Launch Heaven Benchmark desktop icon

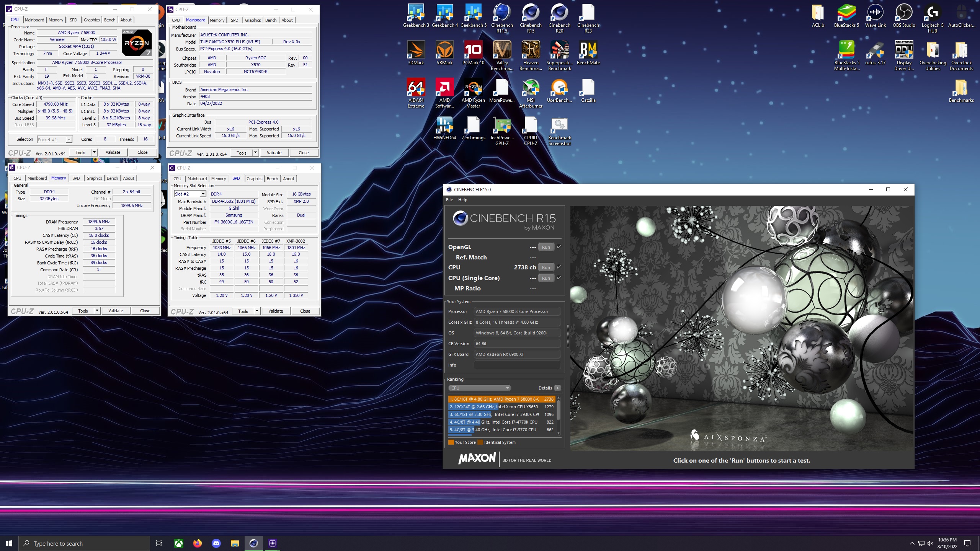(x=531, y=55)
